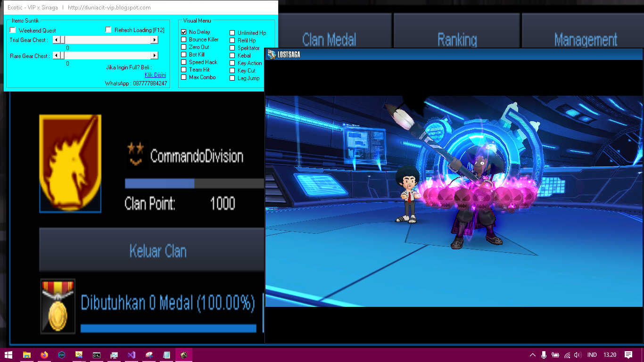This screenshot has height=362, width=644.
Task: Click the Clan Point value 1000
Action: [223, 204]
